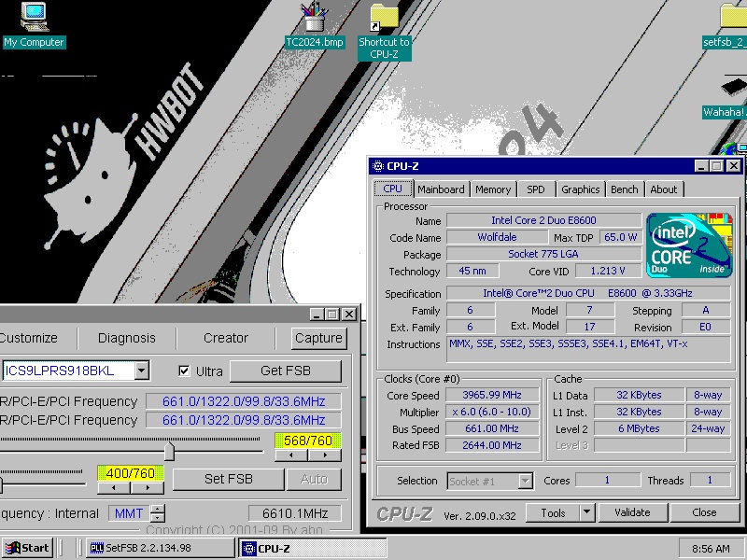Click the MMT frequency mode field
The image size is (747, 560).
pyautogui.click(x=129, y=513)
